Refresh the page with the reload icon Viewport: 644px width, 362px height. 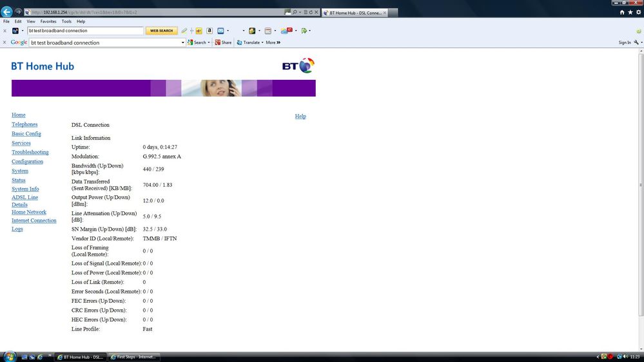(x=311, y=12)
